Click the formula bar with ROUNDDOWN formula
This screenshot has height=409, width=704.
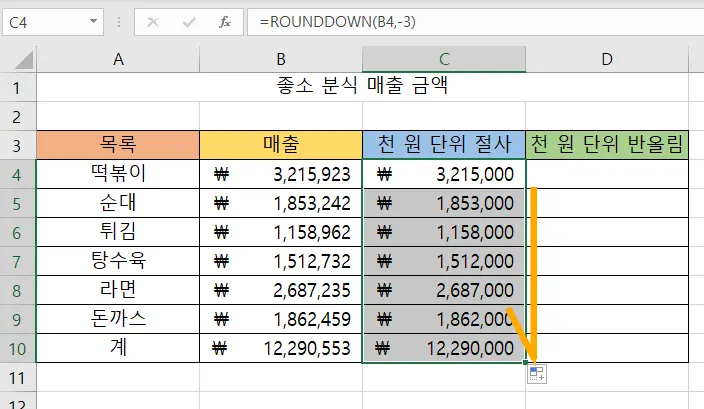476,22
